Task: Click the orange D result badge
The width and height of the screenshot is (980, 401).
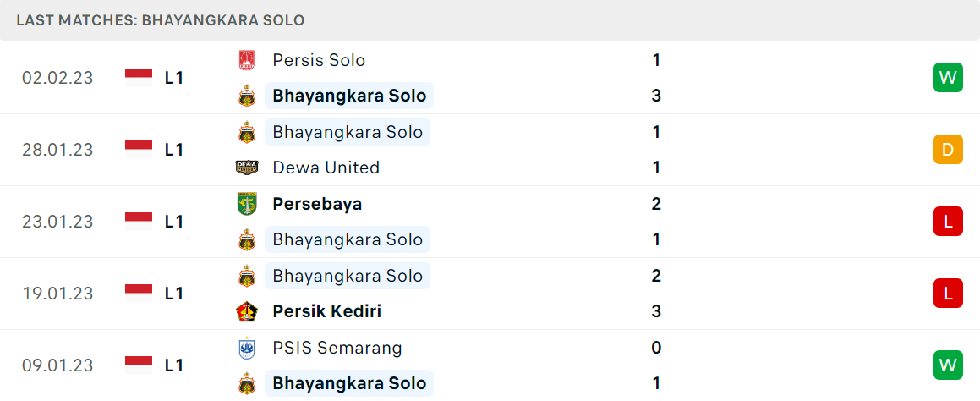Action: point(948,150)
